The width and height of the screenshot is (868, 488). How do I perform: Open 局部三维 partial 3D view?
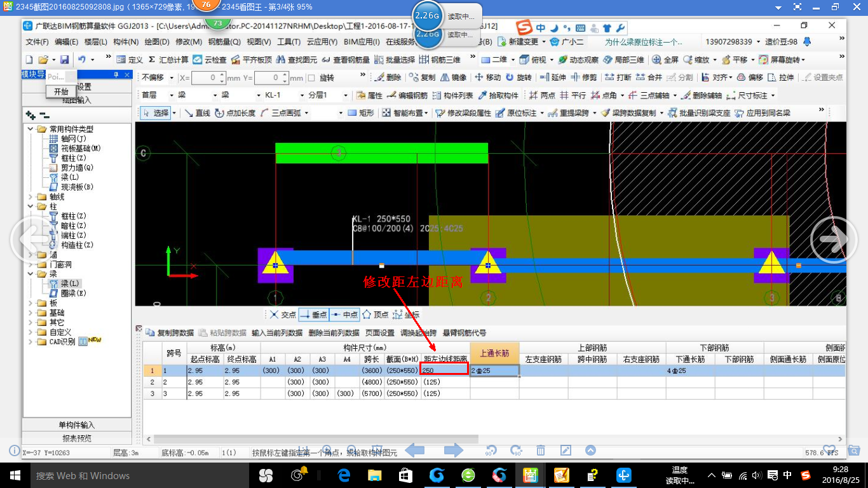[624, 60]
